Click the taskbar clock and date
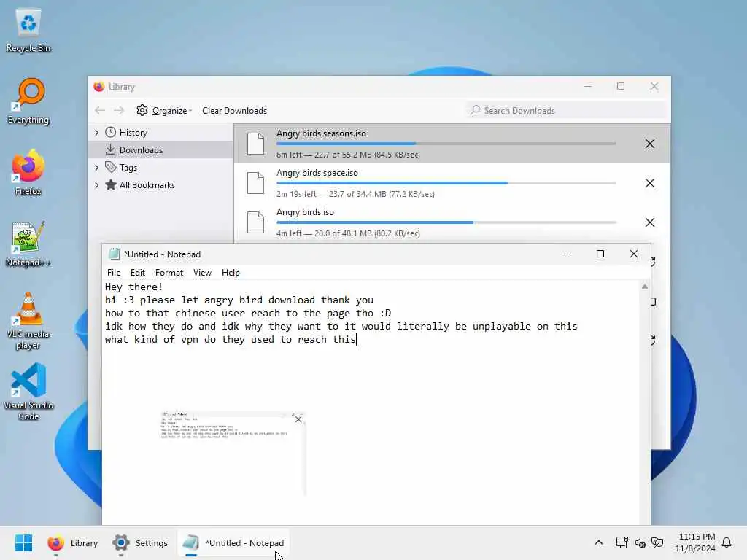Viewport: 747px width, 560px height. (695, 542)
